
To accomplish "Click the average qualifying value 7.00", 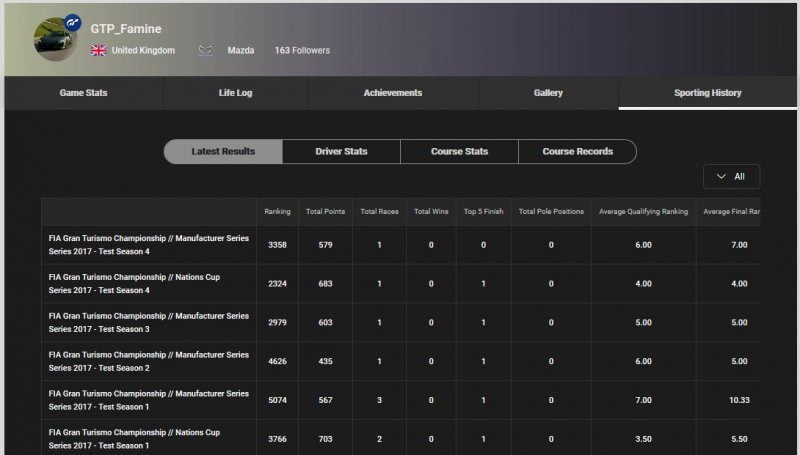I will pyautogui.click(x=643, y=400).
